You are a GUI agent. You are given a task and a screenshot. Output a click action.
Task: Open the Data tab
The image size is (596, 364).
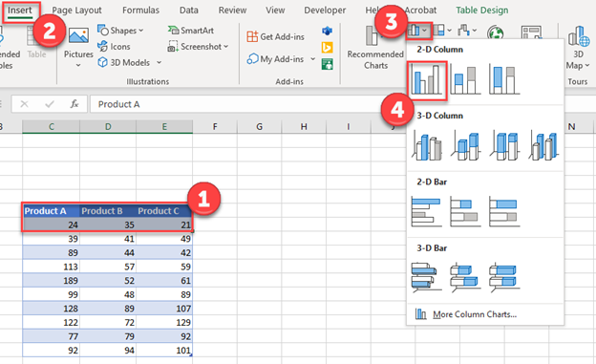pos(189,11)
